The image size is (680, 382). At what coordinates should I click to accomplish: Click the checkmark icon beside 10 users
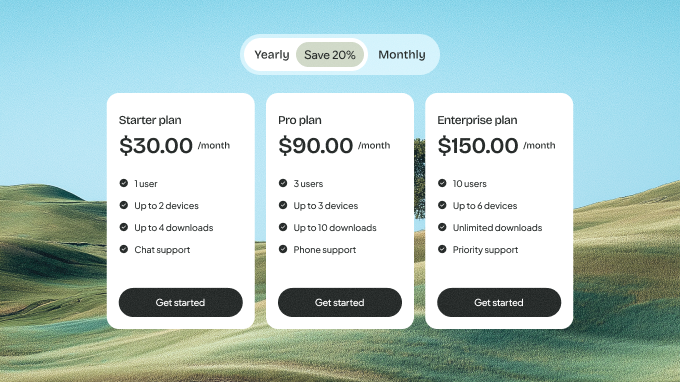coord(442,183)
